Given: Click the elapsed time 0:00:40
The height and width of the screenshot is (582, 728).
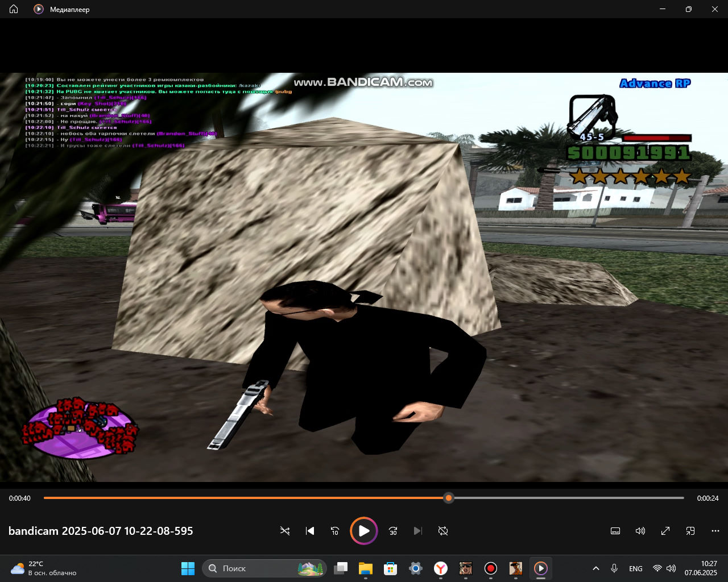Looking at the screenshot, I should point(20,498).
